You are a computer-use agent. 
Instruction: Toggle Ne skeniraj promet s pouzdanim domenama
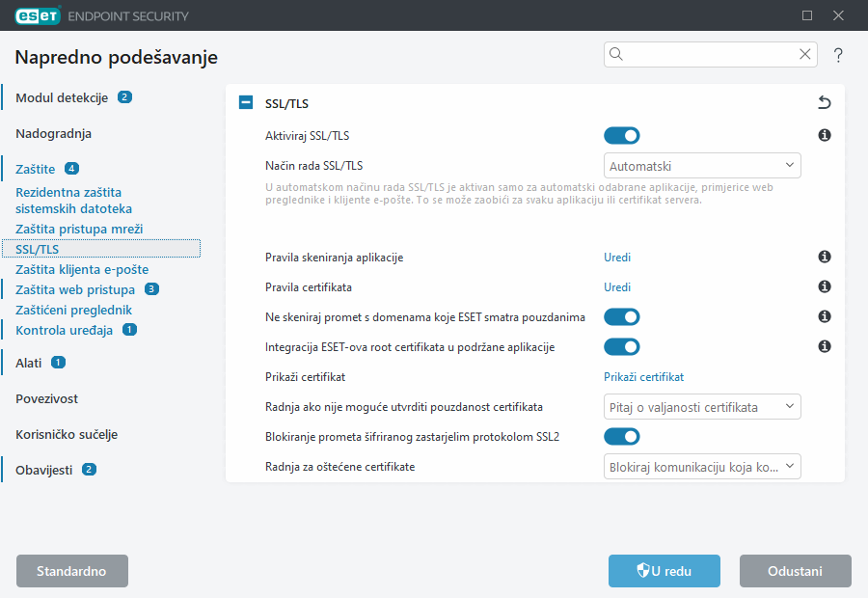[x=622, y=316]
